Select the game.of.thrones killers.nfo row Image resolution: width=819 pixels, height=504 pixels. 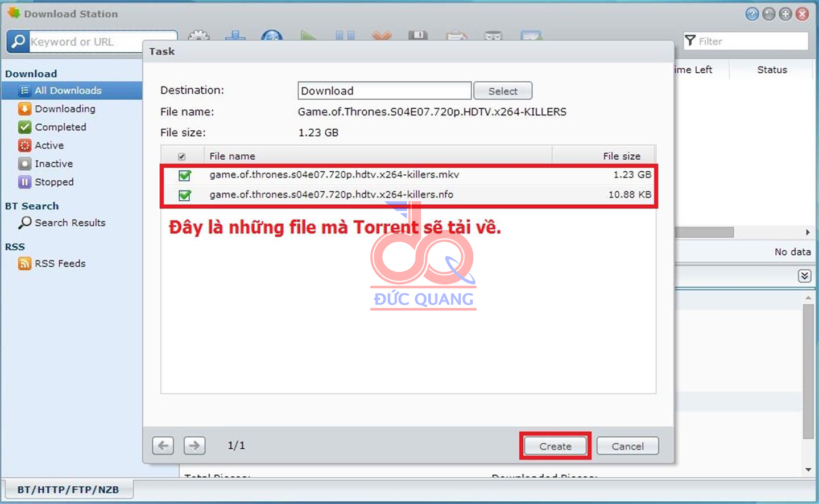(408, 195)
